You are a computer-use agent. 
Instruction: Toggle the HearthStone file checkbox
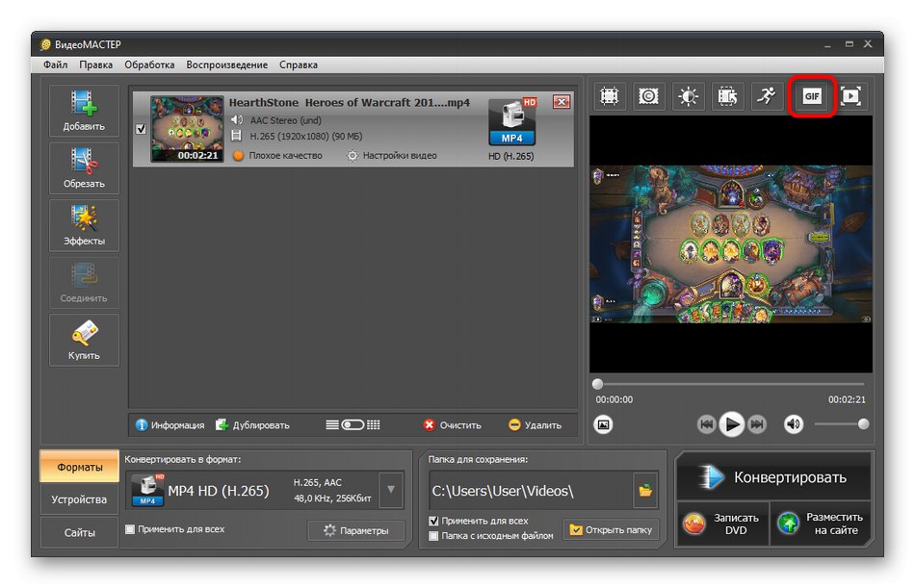pos(141,129)
